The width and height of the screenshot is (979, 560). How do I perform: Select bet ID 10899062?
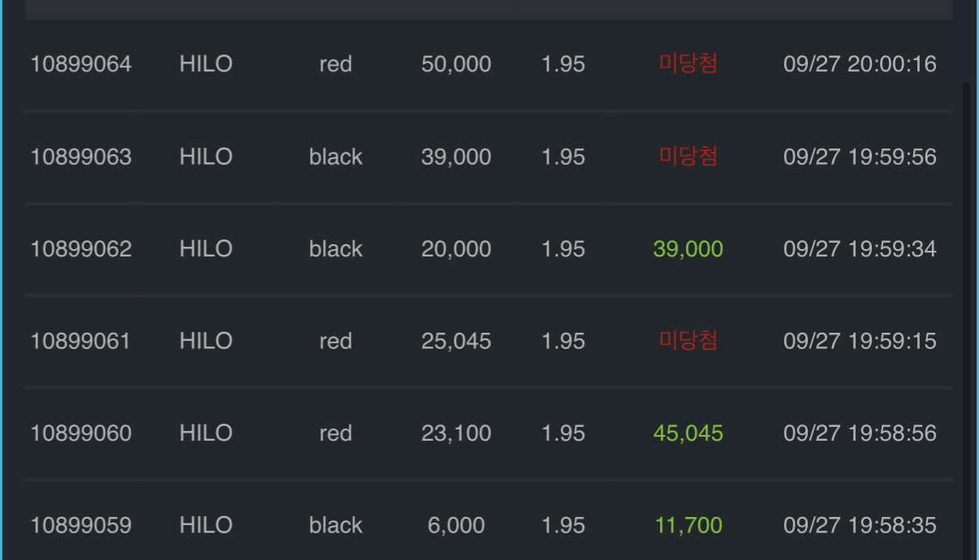(80, 249)
